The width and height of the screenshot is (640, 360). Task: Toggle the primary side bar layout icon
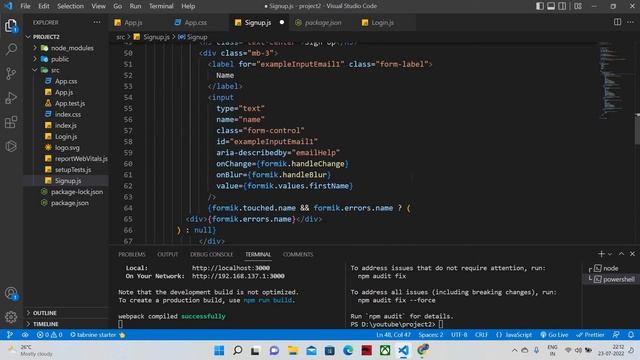540,6
